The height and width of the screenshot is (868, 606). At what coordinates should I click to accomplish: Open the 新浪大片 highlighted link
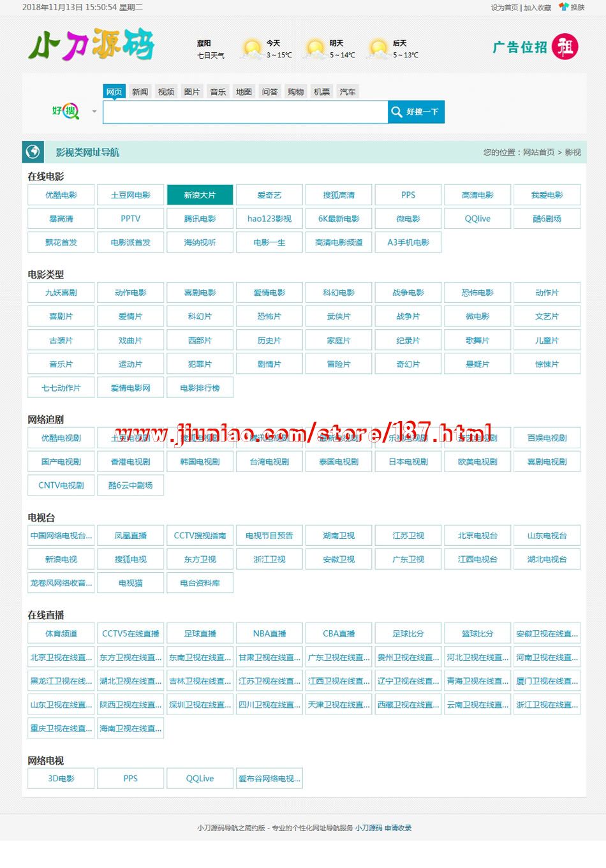[200, 195]
